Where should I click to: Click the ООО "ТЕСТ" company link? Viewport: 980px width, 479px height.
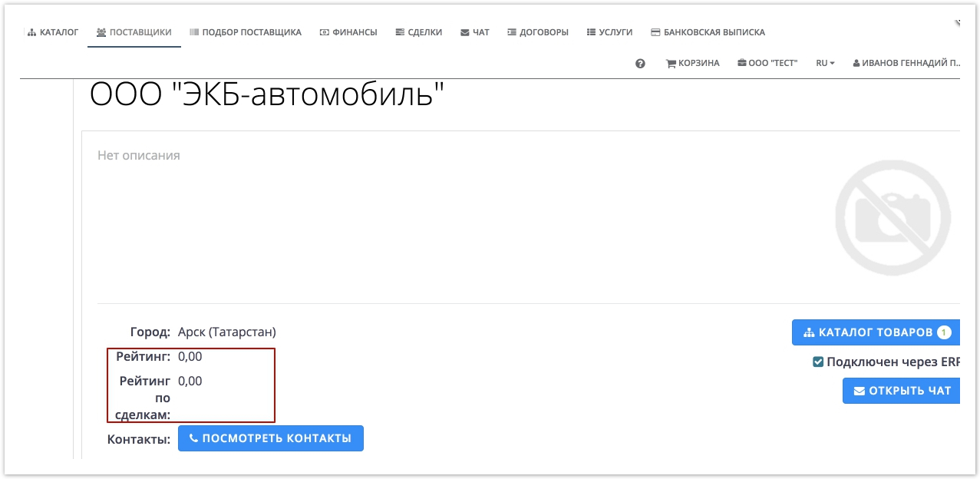pos(767,63)
